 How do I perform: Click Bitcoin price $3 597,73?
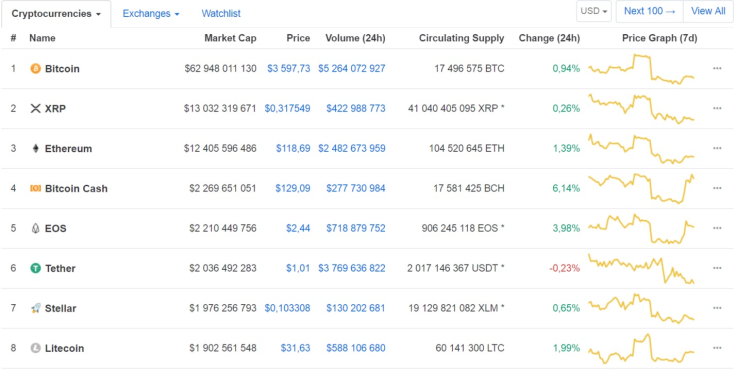tap(289, 69)
